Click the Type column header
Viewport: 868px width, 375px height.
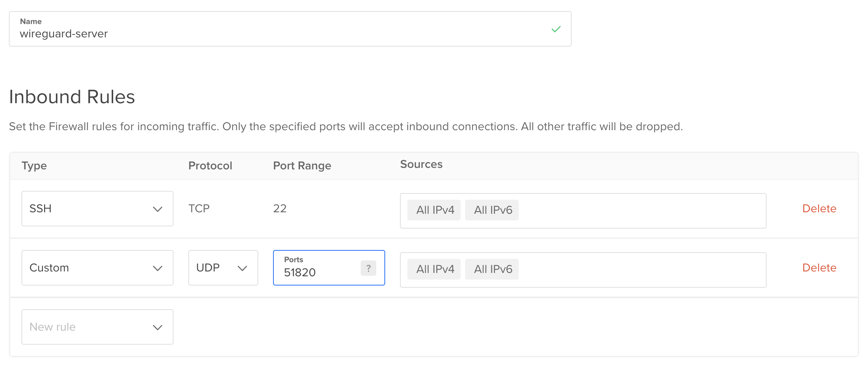click(34, 166)
